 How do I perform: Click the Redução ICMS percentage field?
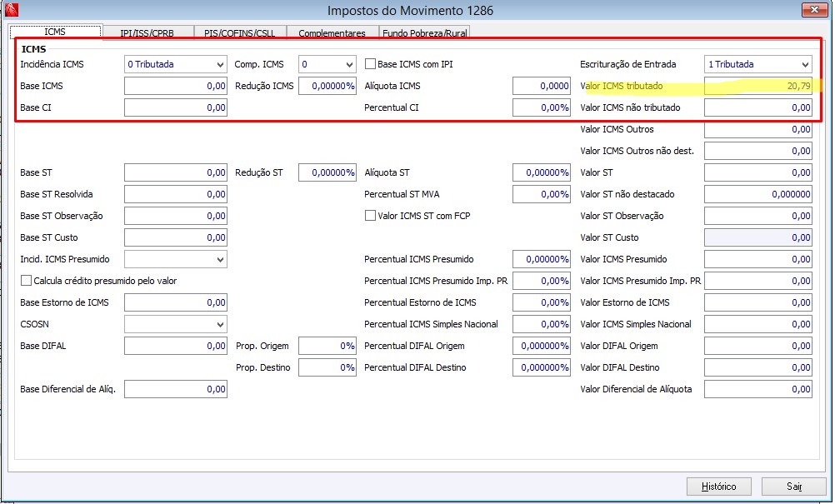point(327,86)
